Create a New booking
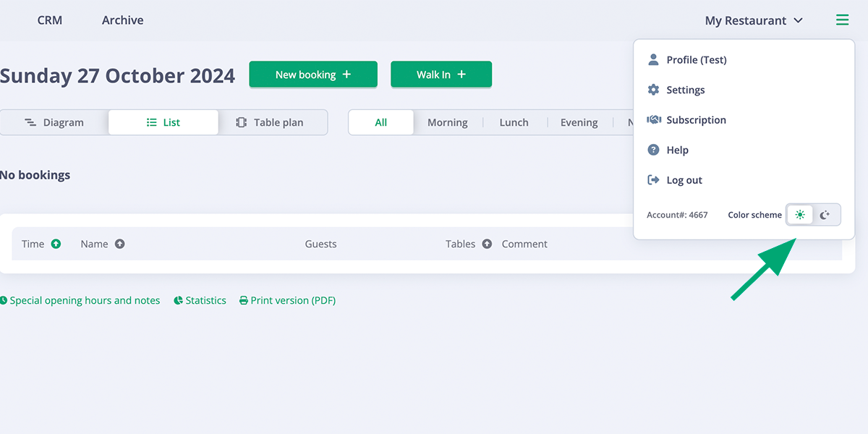Viewport: 868px width, 434px height. (312, 75)
